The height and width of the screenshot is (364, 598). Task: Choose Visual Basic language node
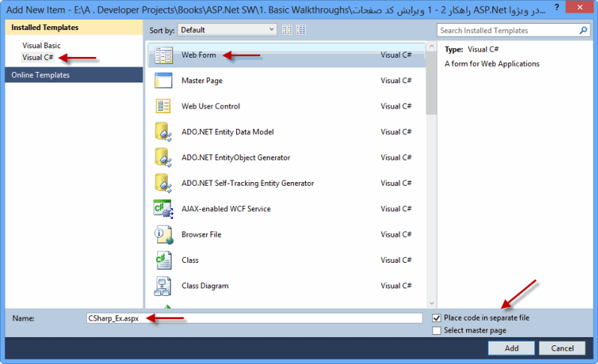(x=41, y=46)
